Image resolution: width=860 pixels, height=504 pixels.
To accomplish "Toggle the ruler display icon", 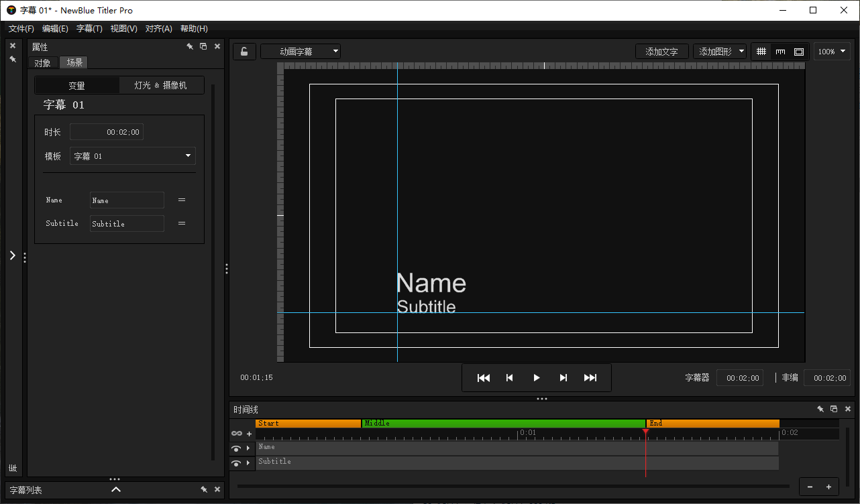I will click(x=780, y=52).
